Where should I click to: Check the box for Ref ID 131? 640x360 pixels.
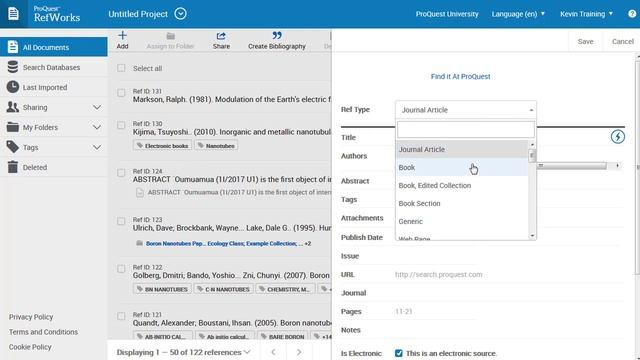[x=121, y=93]
